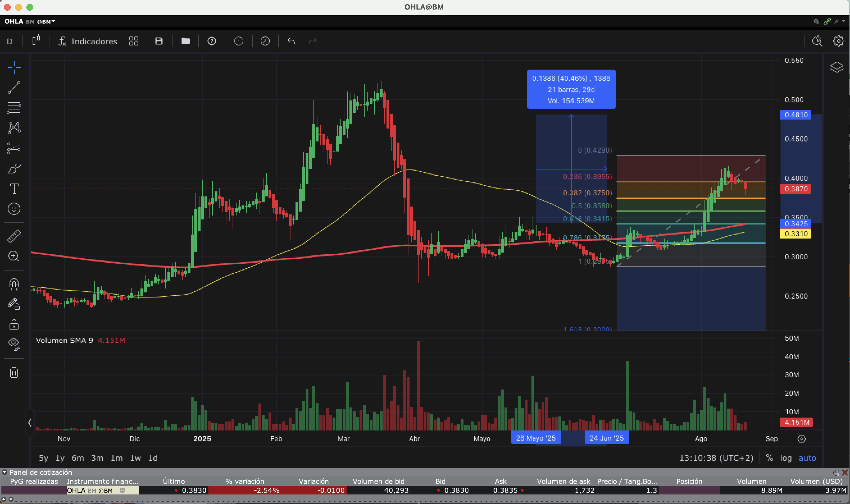Set range to 1y
This screenshot has height=504, width=850.
pyautogui.click(x=60, y=458)
